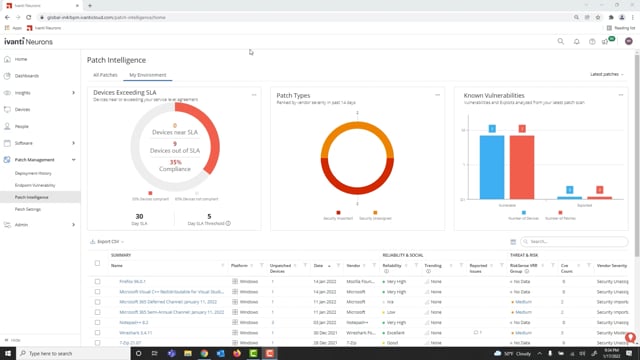
Task: Open Patch Settings page
Action: (28, 209)
